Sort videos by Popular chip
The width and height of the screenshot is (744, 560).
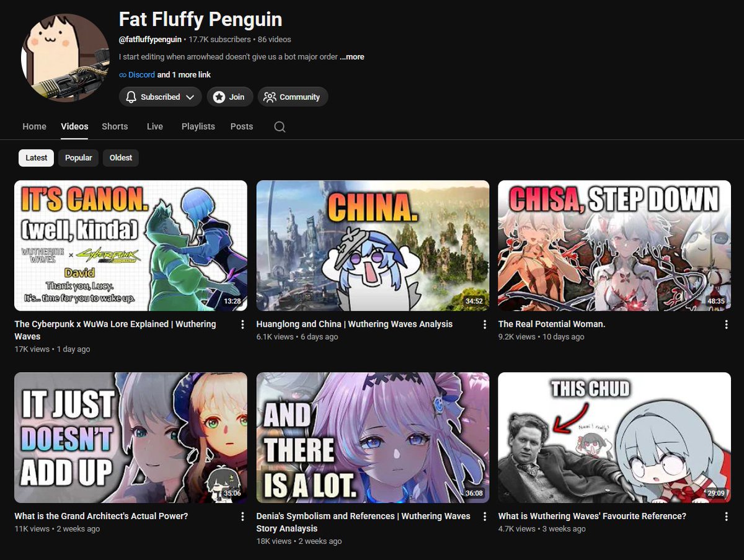click(x=79, y=158)
